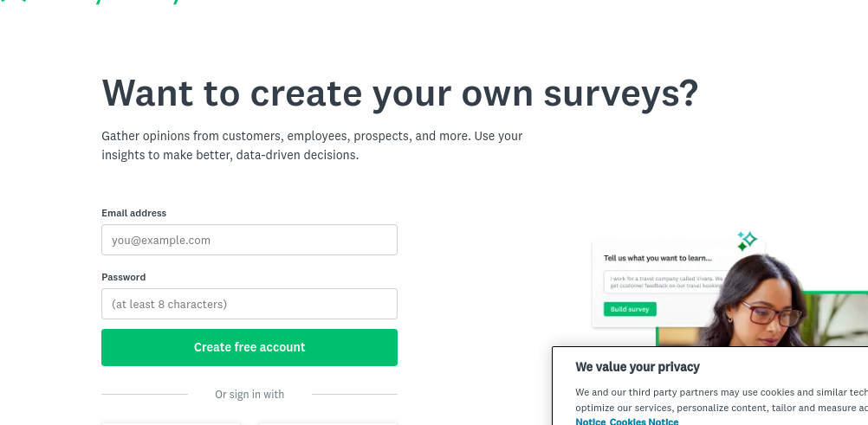Focus the Password input field

pos(249,304)
